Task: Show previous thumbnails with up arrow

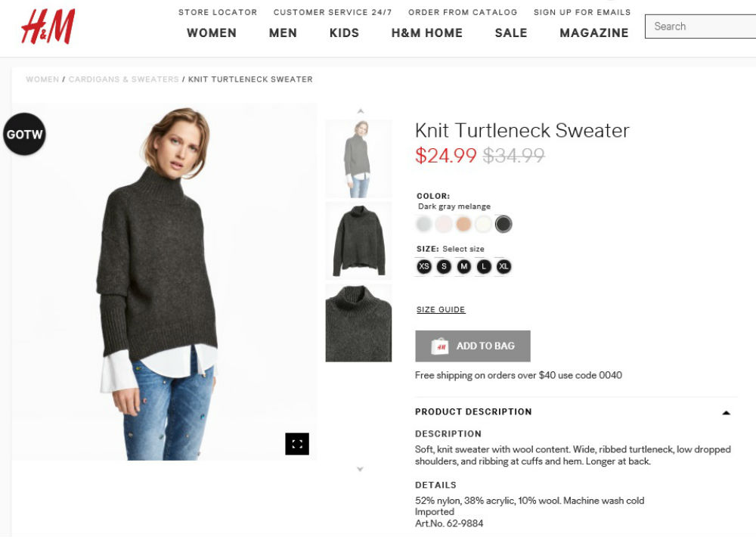Action: [360, 111]
